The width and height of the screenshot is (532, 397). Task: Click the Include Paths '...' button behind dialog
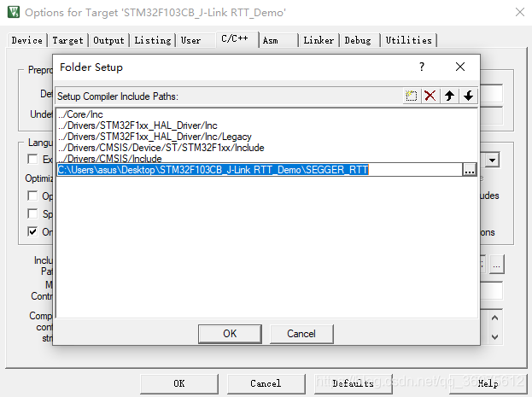[496, 265]
